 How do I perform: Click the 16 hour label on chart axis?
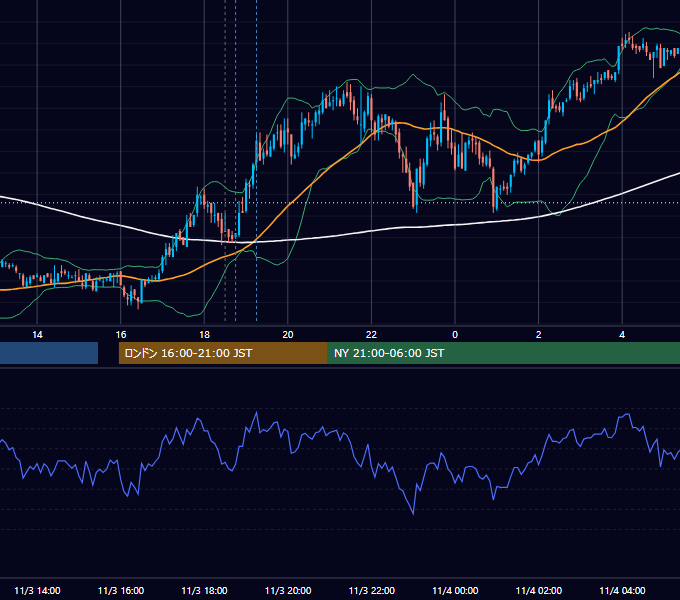tap(121, 335)
